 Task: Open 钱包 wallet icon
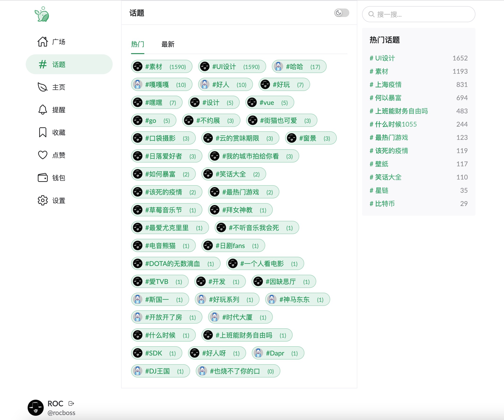[x=43, y=178]
